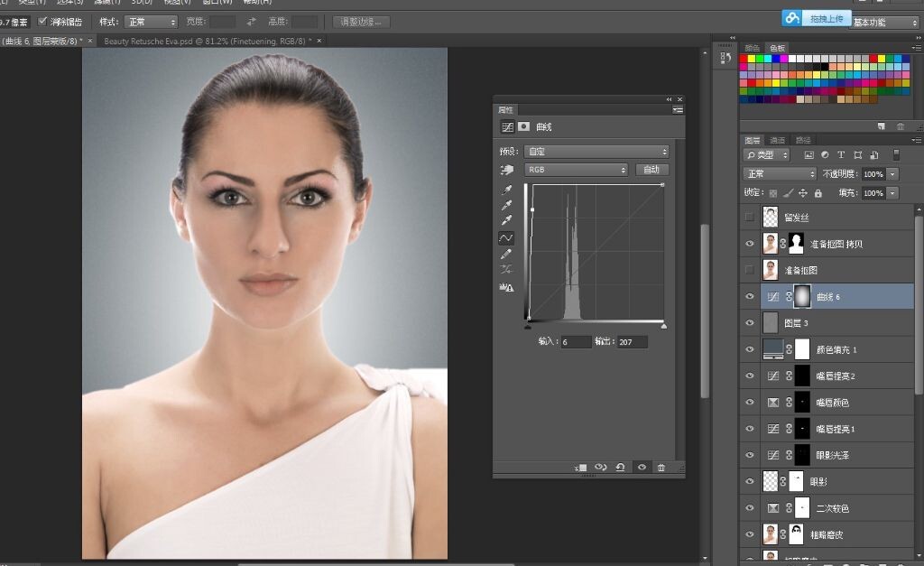Collapse the Properties panel with double arrows
Image resolution: width=924 pixels, height=566 pixels.
point(670,99)
